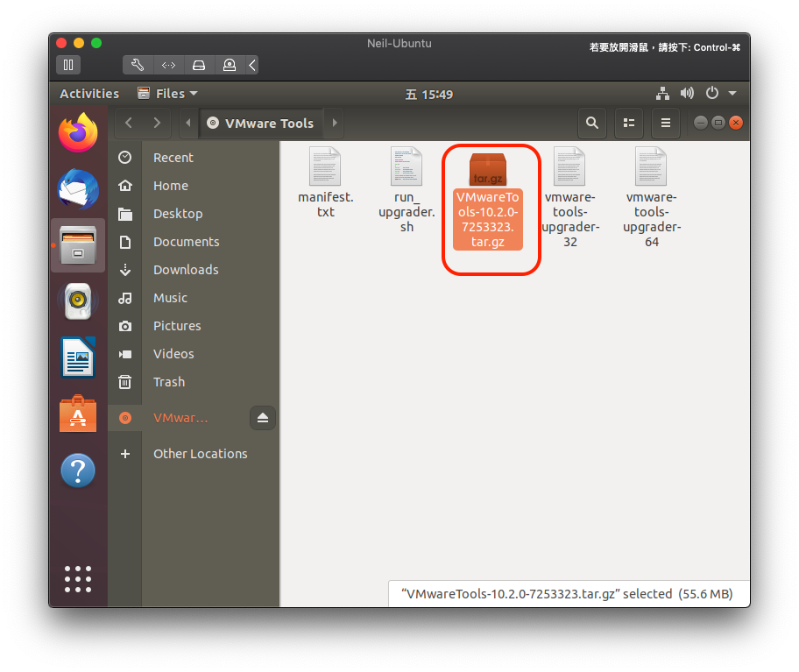Toggle the list/grid view button
The height and width of the screenshot is (672, 799).
pyautogui.click(x=627, y=124)
